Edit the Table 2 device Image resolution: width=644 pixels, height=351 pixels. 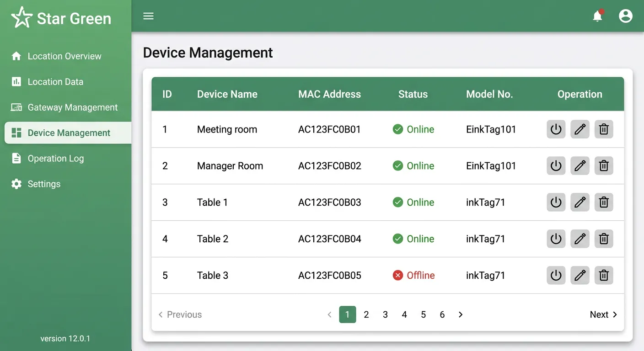click(x=580, y=239)
